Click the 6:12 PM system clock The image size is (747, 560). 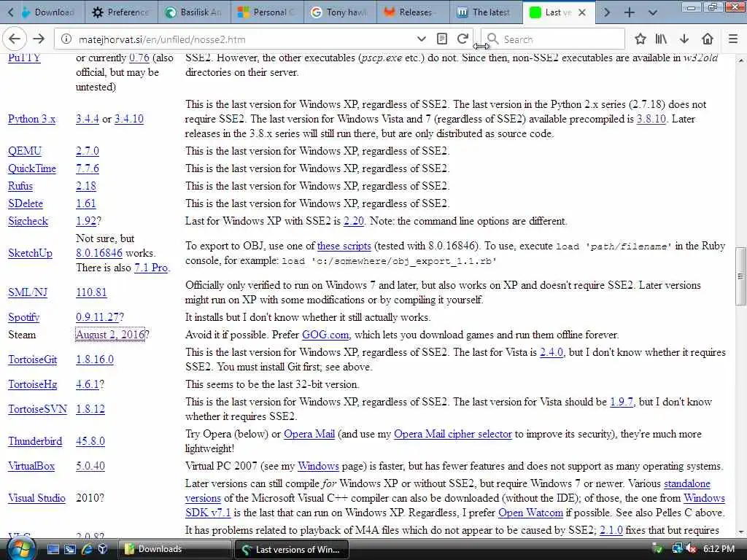click(x=719, y=549)
